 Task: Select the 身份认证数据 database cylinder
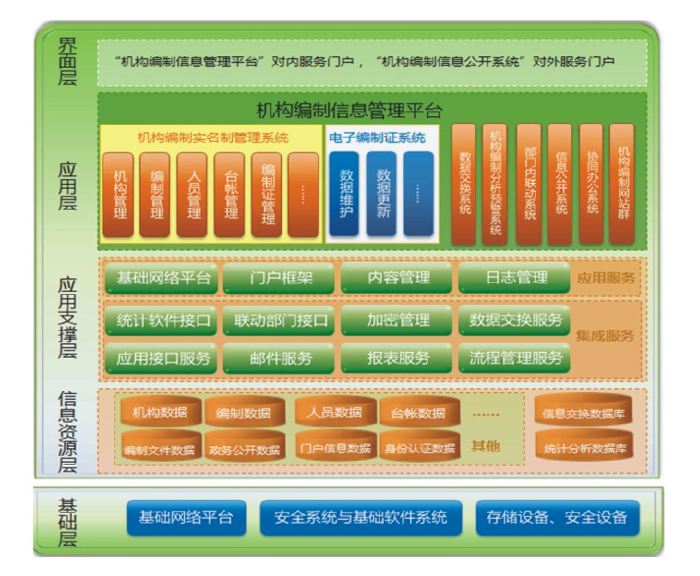click(x=419, y=448)
